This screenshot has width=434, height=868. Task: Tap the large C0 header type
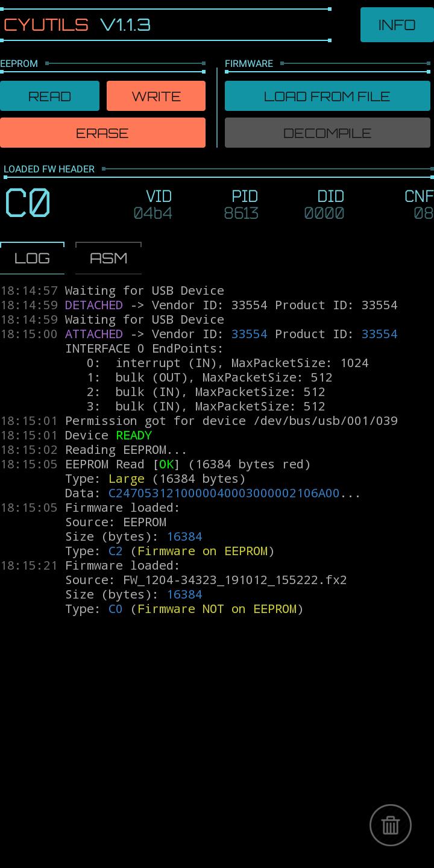[28, 203]
